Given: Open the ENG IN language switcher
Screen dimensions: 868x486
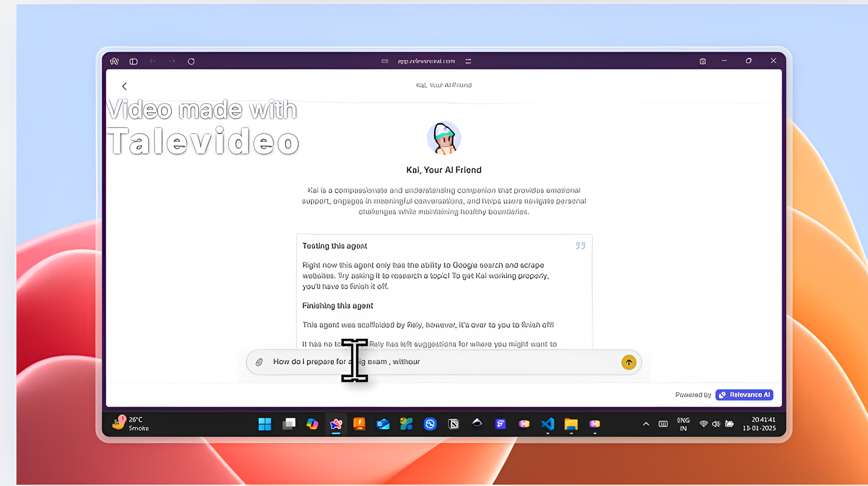Looking at the screenshot, I should [684, 424].
